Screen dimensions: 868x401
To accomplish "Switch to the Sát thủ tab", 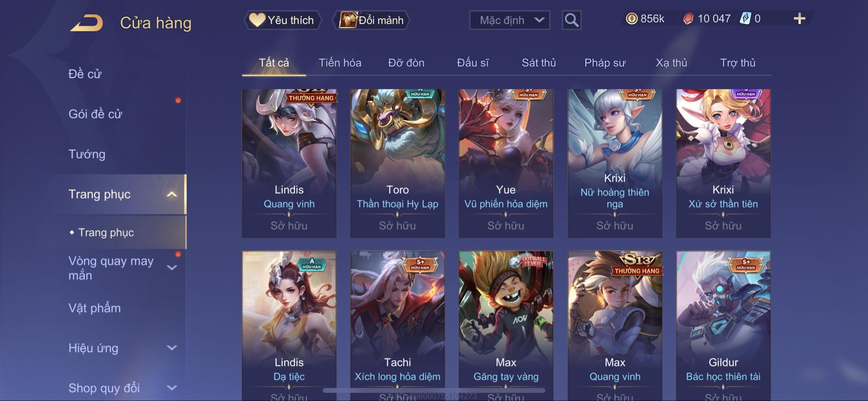I will (539, 63).
